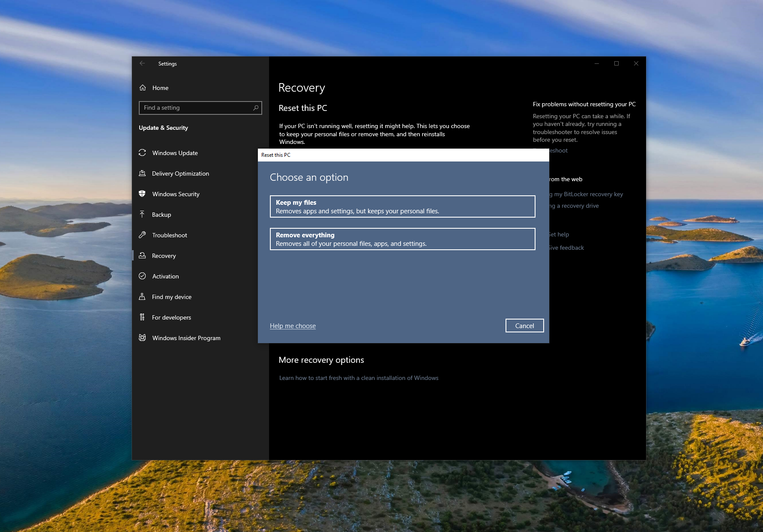Viewport: 763px width, 532px height.
Task: Click the Recovery sidebar icon
Action: [142, 255]
